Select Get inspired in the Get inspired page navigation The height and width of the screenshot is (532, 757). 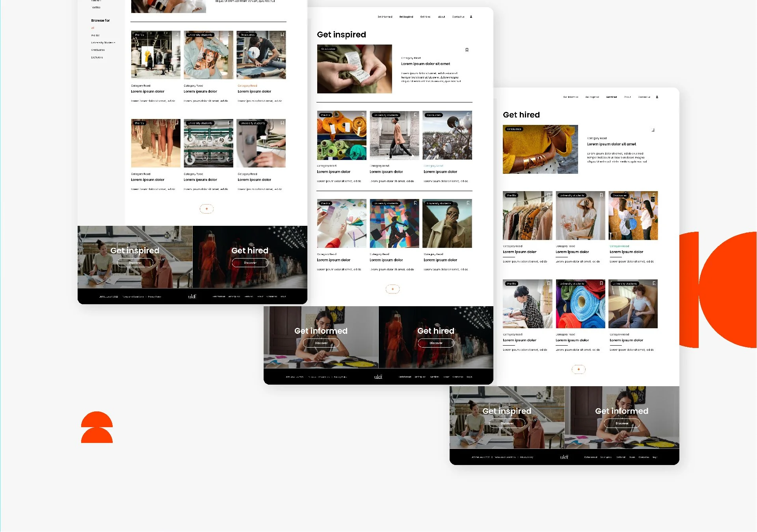point(406,17)
